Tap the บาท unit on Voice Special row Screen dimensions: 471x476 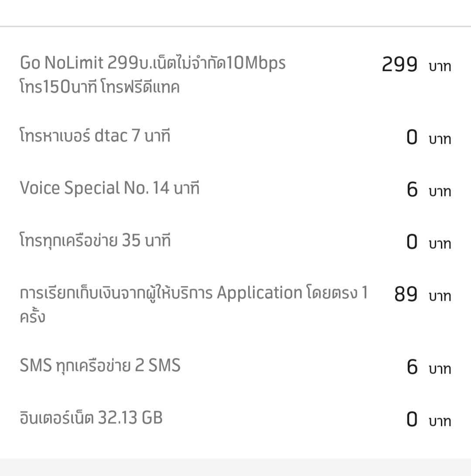tap(440, 192)
